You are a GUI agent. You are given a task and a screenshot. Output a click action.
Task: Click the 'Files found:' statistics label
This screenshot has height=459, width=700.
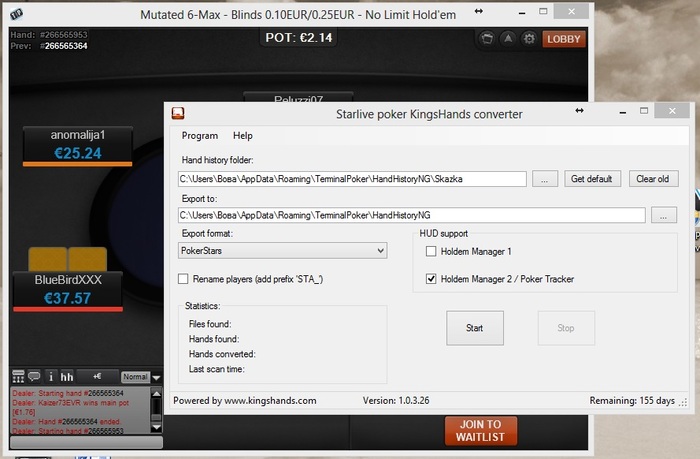pyautogui.click(x=210, y=324)
